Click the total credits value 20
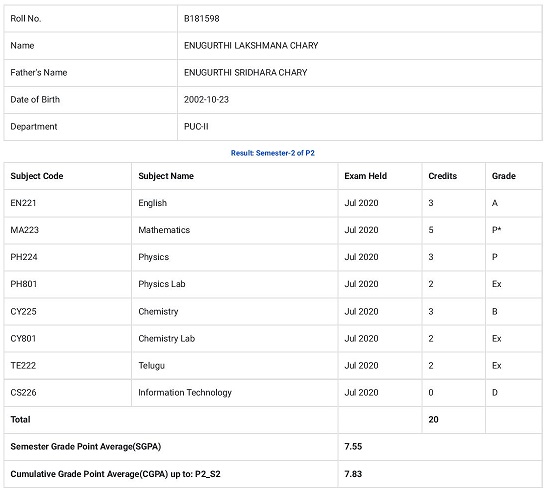The width and height of the screenshot is (549, 494). tap(433, 419)
